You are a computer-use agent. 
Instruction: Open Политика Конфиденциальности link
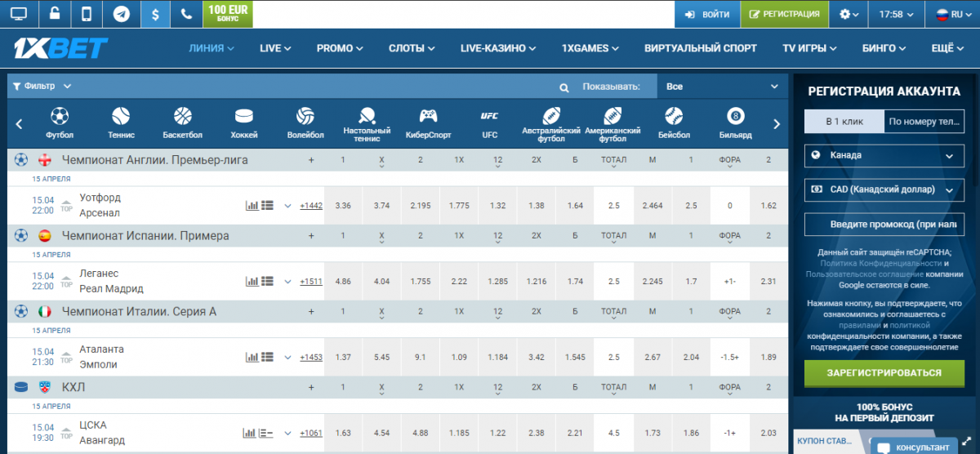(880, 264)
